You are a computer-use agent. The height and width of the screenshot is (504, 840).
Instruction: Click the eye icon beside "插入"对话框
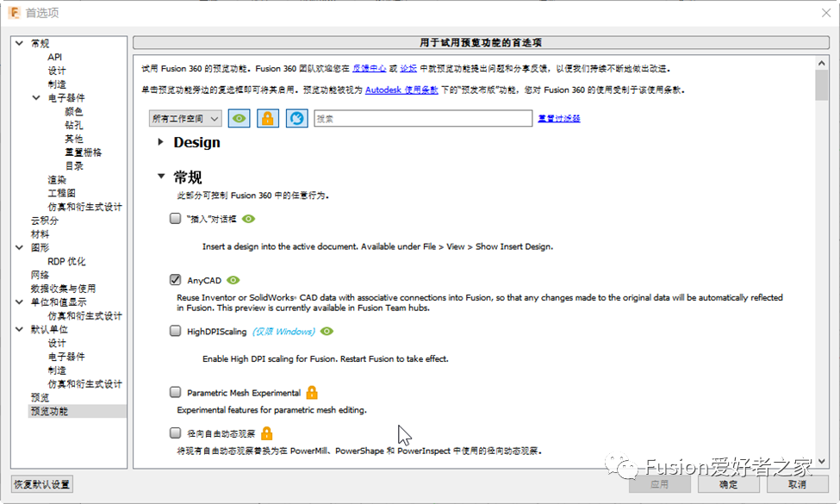point(249,219)
